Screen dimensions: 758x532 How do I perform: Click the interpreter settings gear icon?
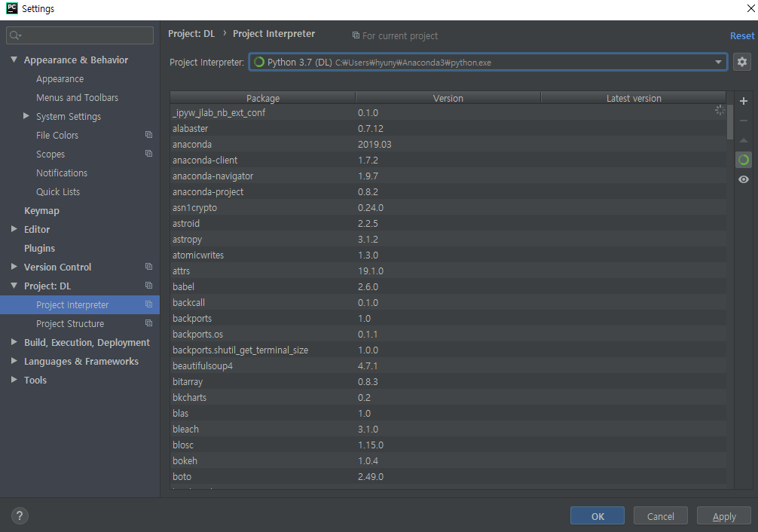pos(742,62)
